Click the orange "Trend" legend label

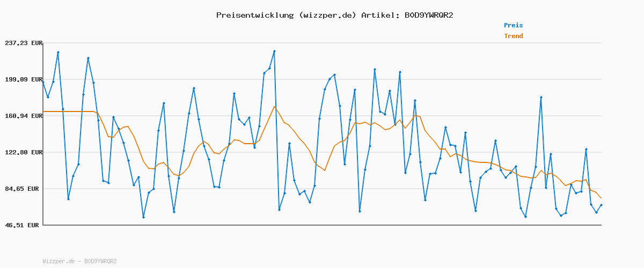tap(513, 36)
